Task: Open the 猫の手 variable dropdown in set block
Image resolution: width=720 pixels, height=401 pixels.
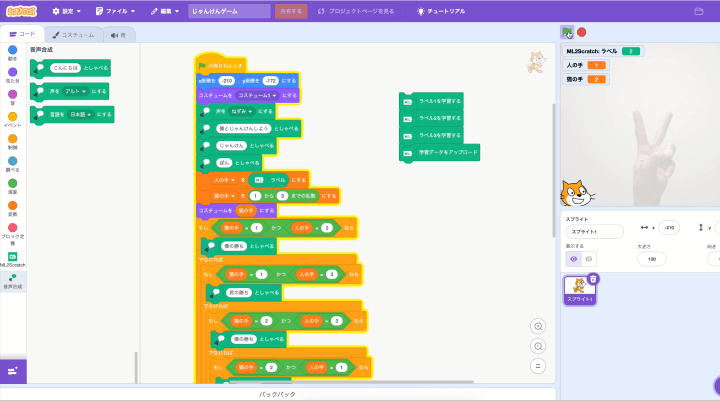Action: (224, 196)
